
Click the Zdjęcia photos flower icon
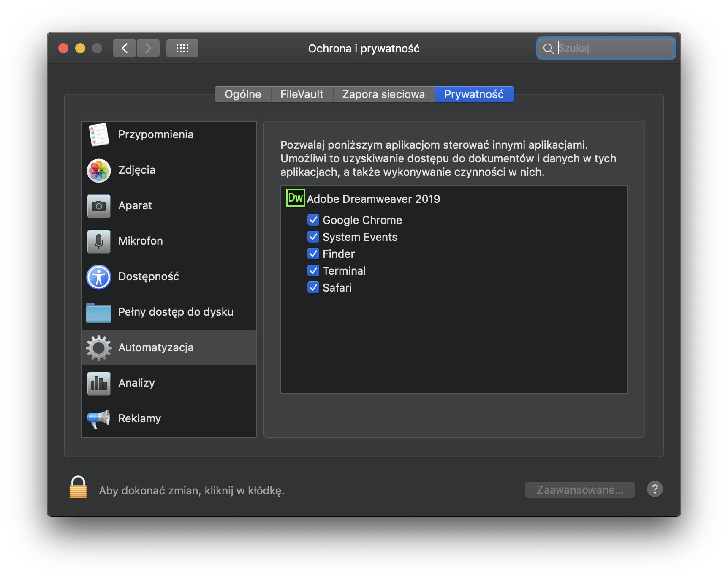99,171
